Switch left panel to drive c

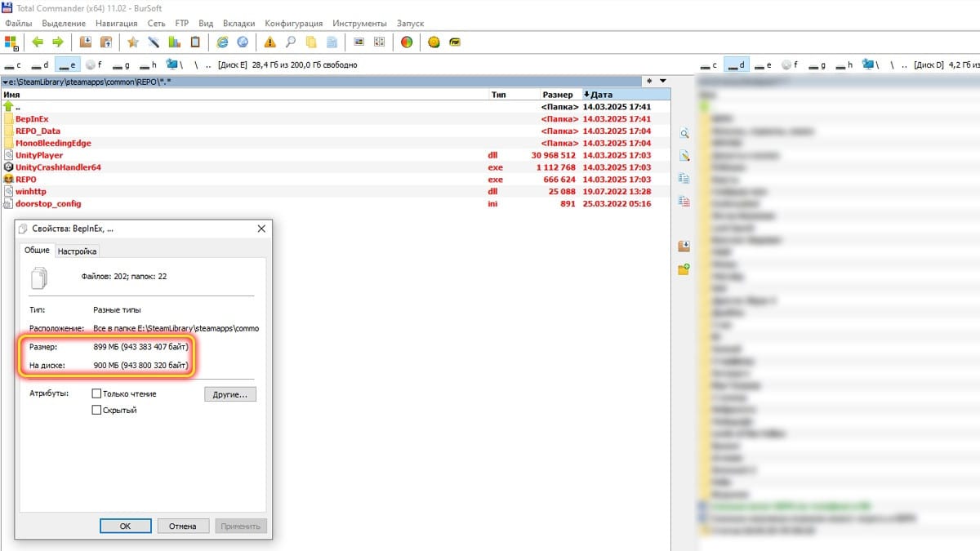[x=12, y=64]
